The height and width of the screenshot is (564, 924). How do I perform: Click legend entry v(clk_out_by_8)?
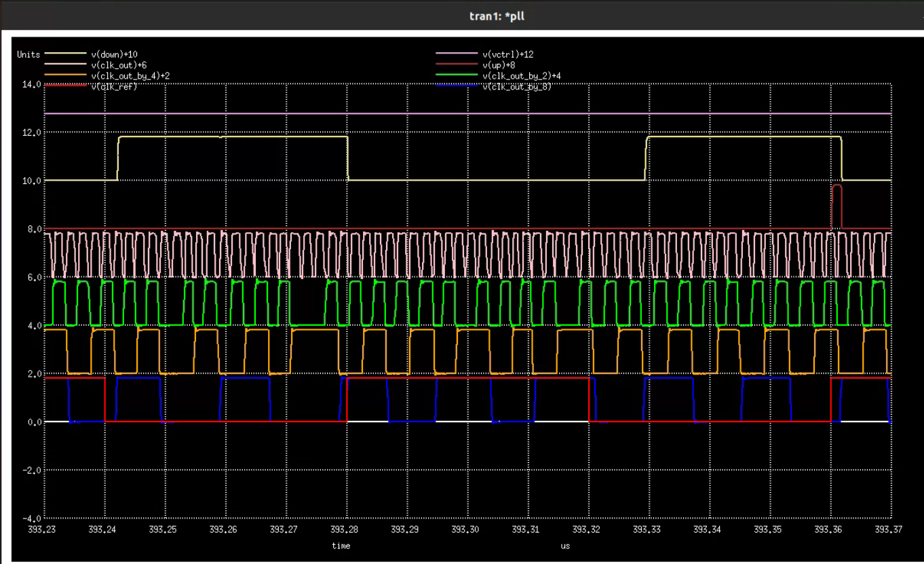pos(517,87)
